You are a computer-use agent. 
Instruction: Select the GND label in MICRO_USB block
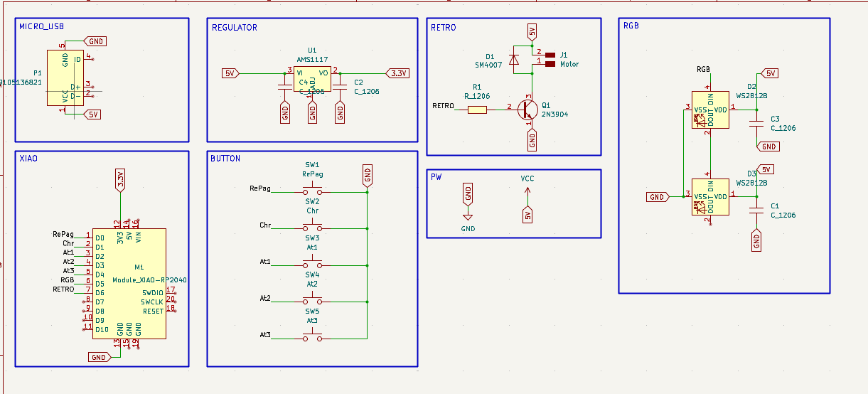click(x=95, y=41)
